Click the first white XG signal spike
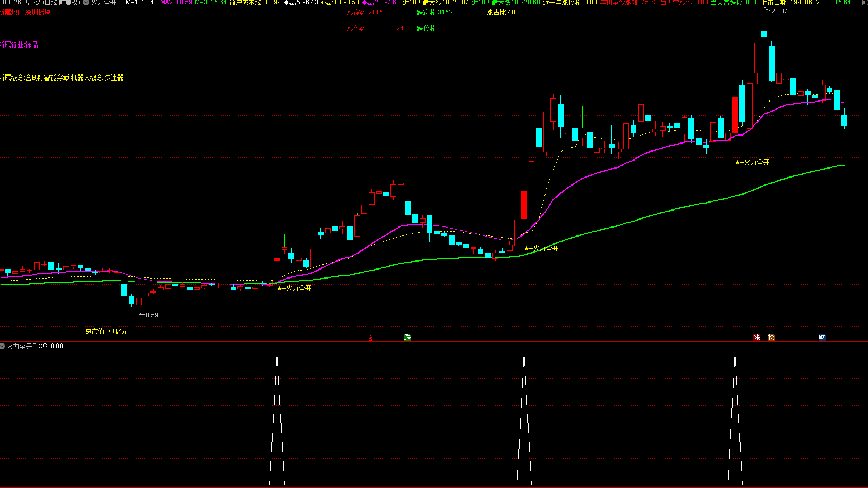The width and height of the screenshot is (868, 488). point(277,418)
